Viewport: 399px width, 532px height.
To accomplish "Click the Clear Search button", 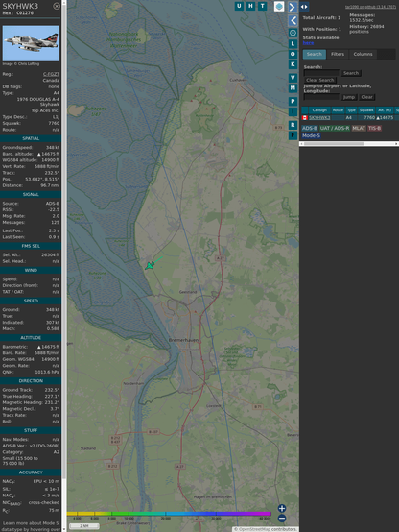I will pyautogui.click(x=320, y=80).
